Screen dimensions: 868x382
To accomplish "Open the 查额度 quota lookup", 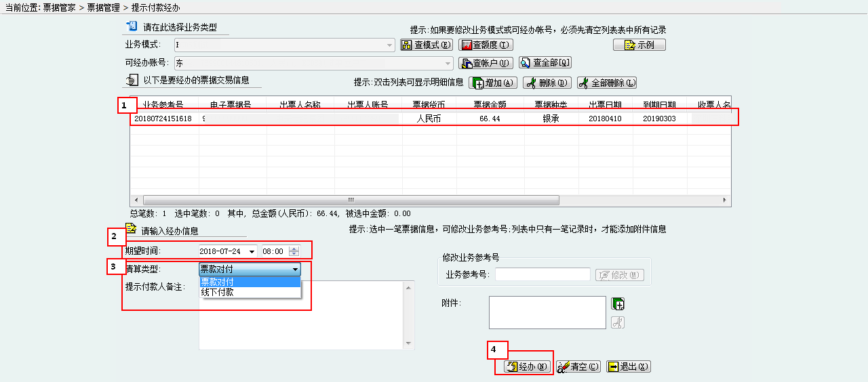I will click(486, 45).
